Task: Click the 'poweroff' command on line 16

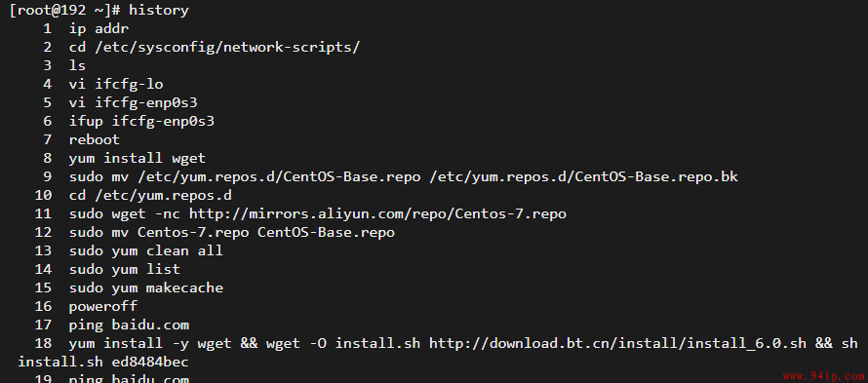Action: tap(103, 306)
